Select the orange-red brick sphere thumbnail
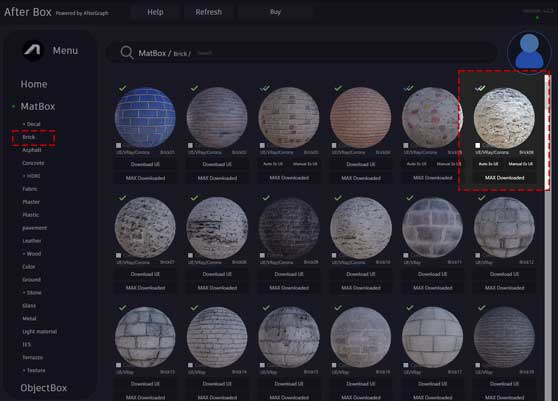This screenshot has width=558, height=401. pyautogui.click(x=360, y=117)
